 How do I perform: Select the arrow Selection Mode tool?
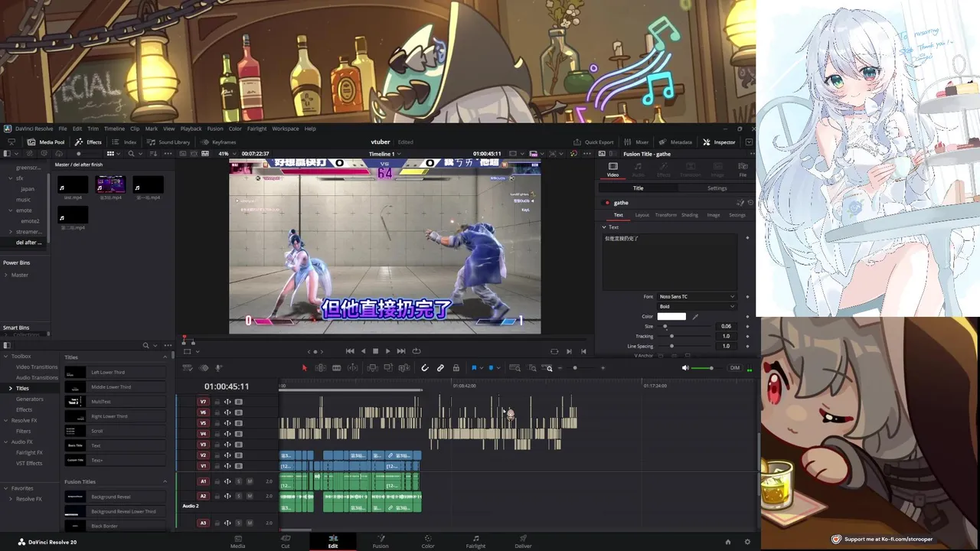[304, 368]
